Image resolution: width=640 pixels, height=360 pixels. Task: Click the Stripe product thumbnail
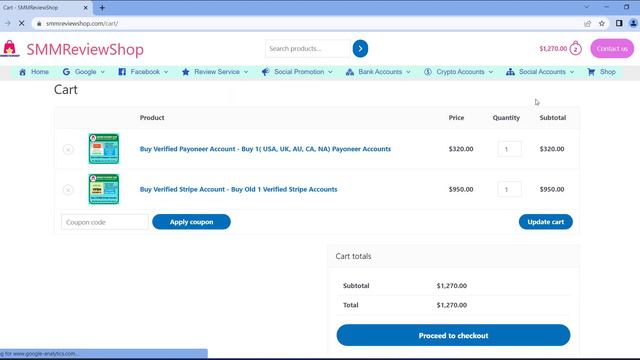[104, 189]
